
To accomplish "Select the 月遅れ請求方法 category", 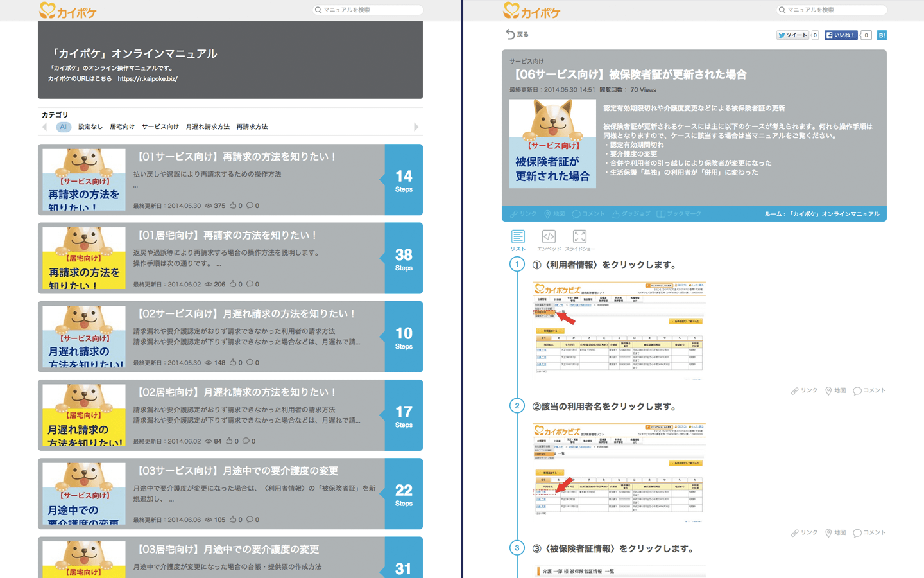I will tap(208, 127).
